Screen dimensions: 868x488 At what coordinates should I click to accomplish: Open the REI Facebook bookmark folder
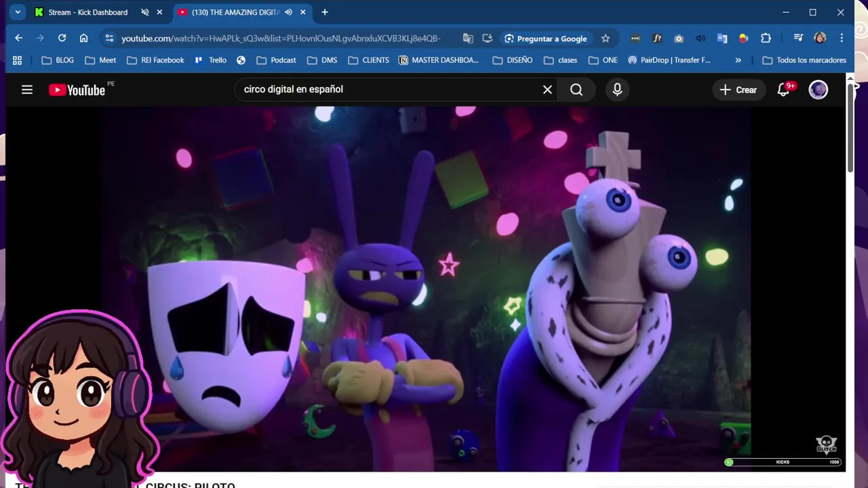[x=155, y=60]
